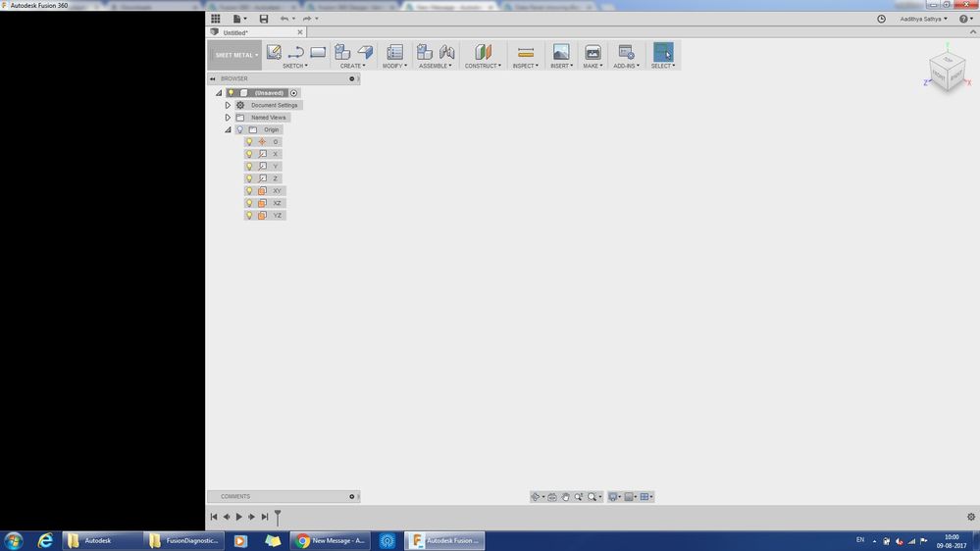This screenshot has width=980, height=551.
Task: Select the Joint tool icon
Action: [447, 52]
